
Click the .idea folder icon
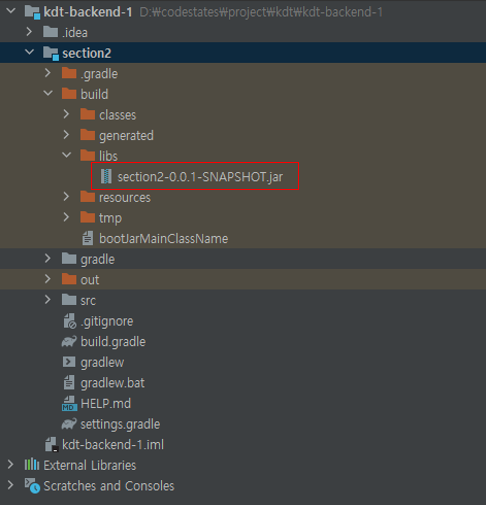coord(51,32)
